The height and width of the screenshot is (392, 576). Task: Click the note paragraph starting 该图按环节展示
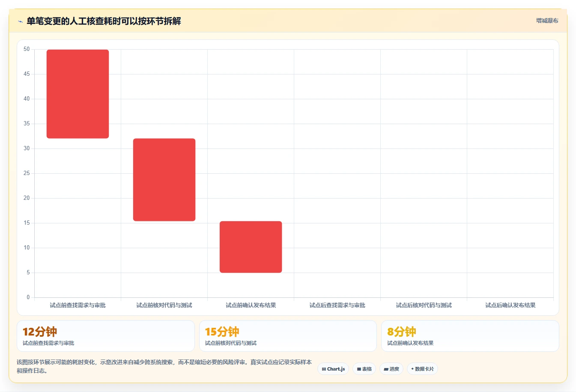(x=164, y=366)
